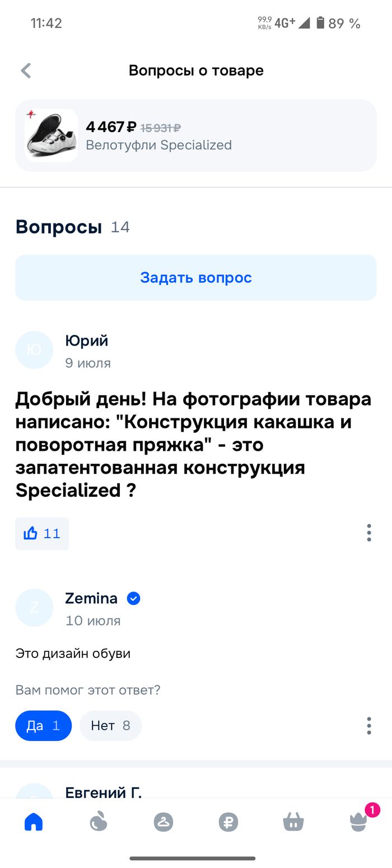Open the apple Fresh tab

click(99, 822)
